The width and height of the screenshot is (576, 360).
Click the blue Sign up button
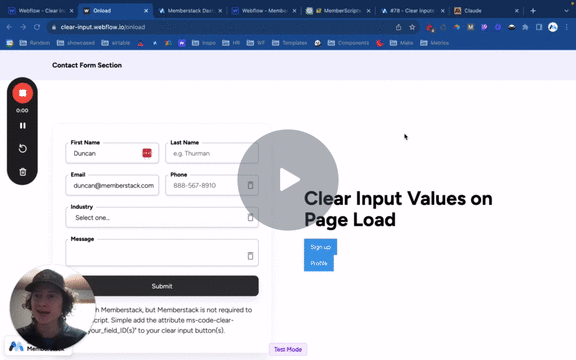pos(320,247)
